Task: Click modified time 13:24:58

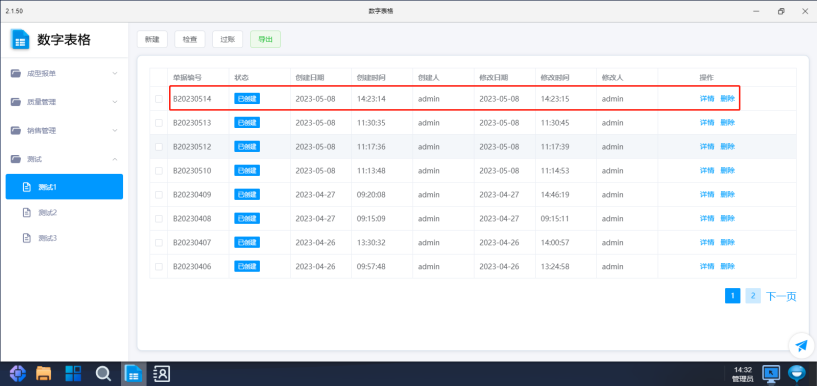Action: pyautogui.click(x=555, y=267)
